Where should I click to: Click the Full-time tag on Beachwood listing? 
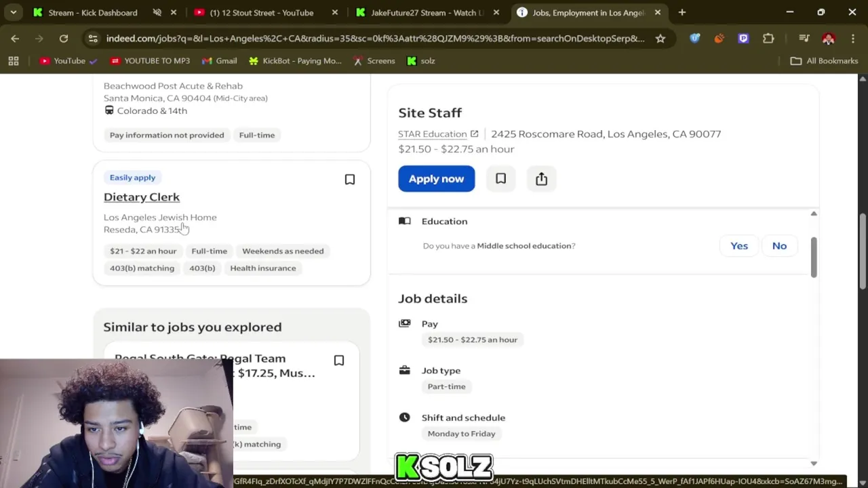click(x=257, y=135)
